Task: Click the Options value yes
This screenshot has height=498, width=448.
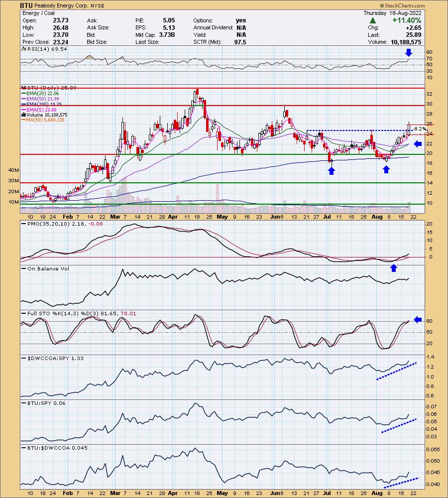Action: click(x=241, y=20)
